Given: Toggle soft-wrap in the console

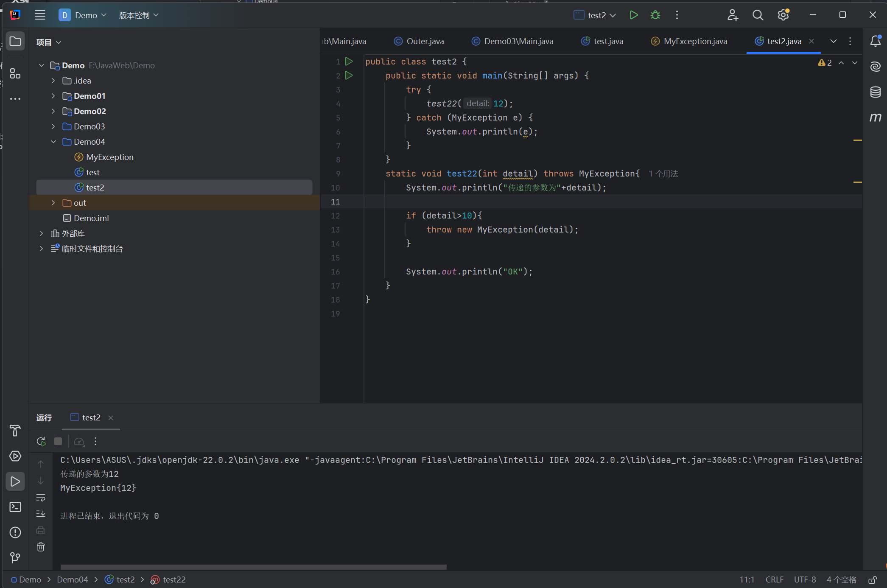Looking at the screenshot, I should tap(41, 497).
